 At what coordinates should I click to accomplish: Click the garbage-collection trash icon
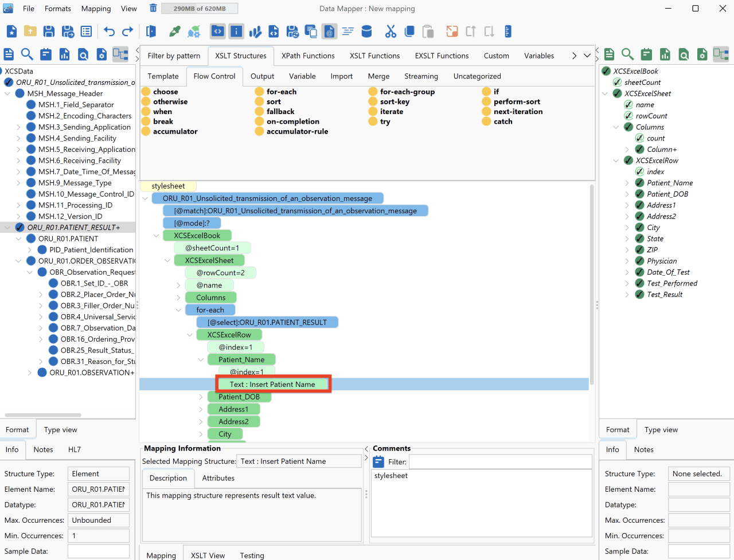click(x=153, y=8)
